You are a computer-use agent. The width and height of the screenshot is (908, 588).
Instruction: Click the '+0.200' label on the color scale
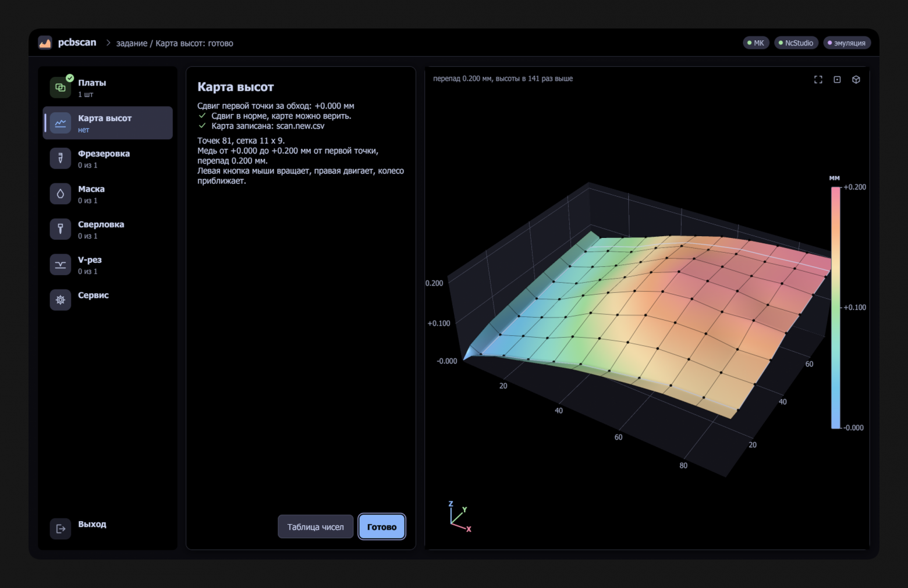855,187
